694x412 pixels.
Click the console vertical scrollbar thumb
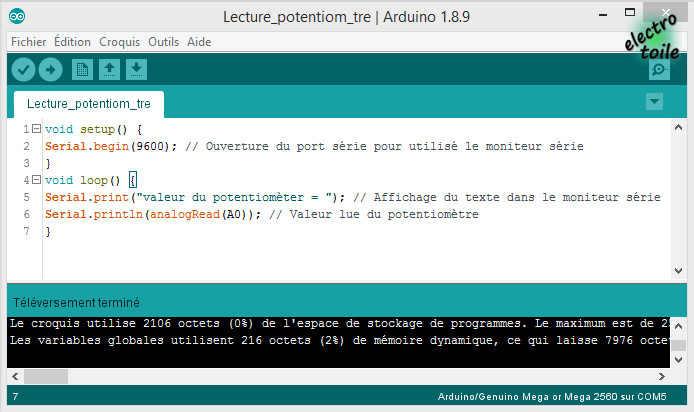pyautogui.click(x=679, y=345)
